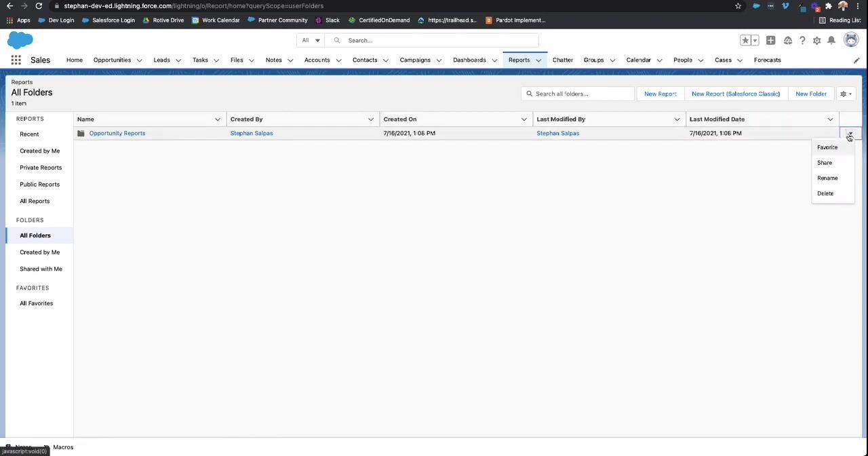The width and height of the screenshot is (868, 456).
Task: Open the Created By column header chevron
Action: [371, 119]
